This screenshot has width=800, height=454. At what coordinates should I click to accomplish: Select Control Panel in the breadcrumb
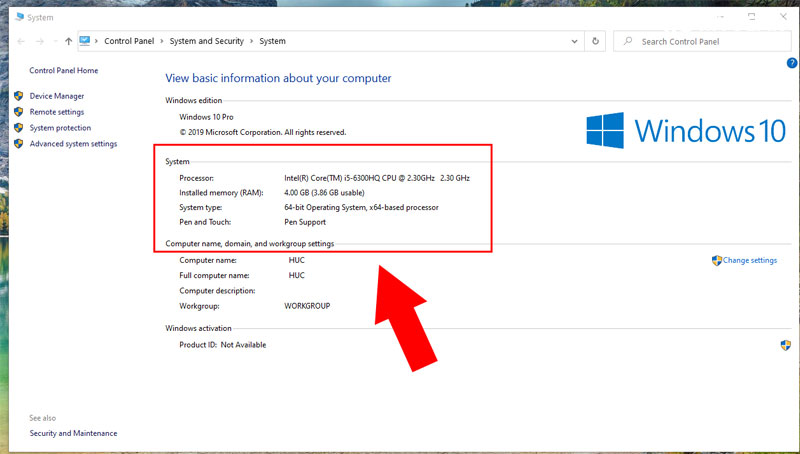tap(130, 41)
